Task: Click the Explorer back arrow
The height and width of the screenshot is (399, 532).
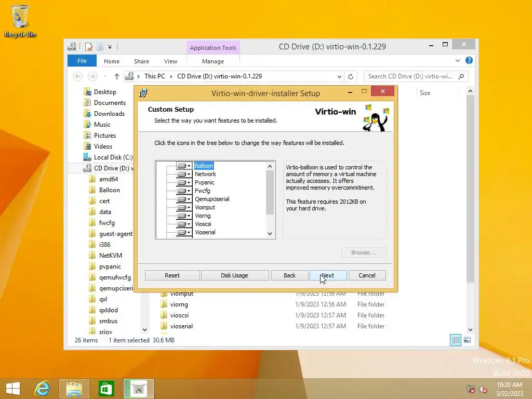Action: point(78,76)
